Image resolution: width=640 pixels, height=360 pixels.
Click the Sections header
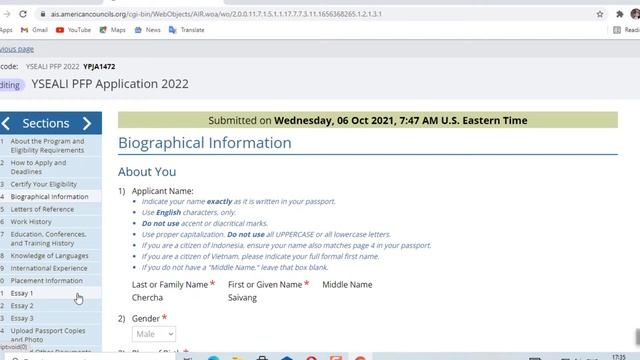pos(46,123)
